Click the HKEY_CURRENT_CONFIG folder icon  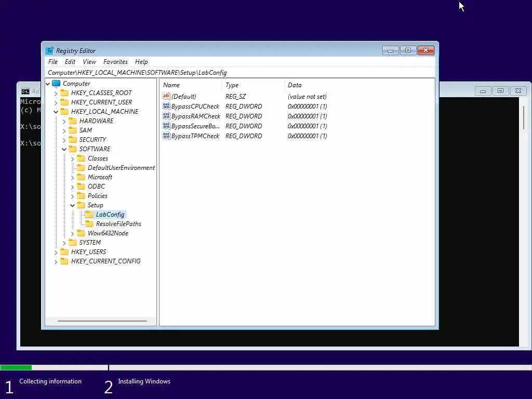[64, 261]
